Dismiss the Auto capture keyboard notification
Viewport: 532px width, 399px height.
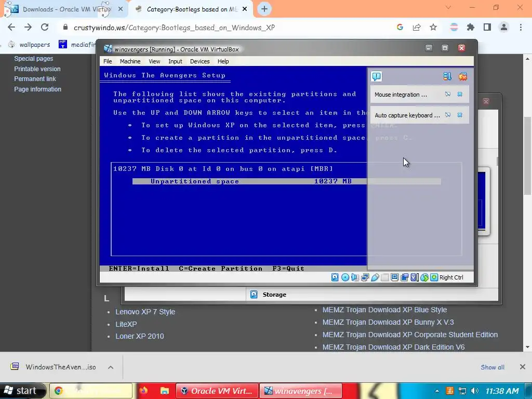tap(460, 115)
